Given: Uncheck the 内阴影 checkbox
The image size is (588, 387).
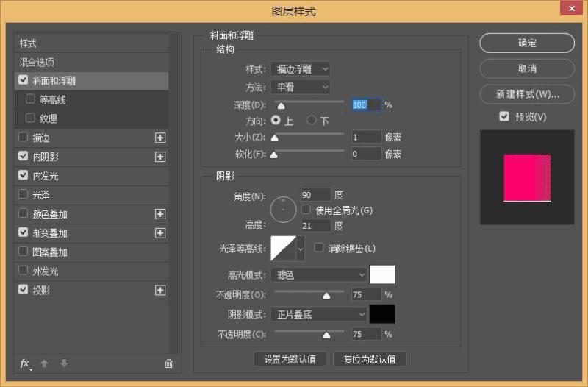Looking at the screenshot, I should click(24, 156).
